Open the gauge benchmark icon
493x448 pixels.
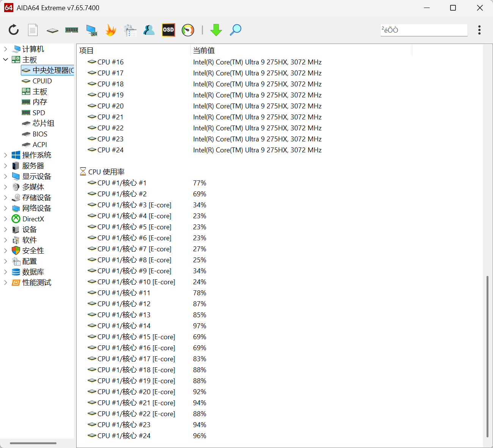pyautogui.click(x=188, y=30)
